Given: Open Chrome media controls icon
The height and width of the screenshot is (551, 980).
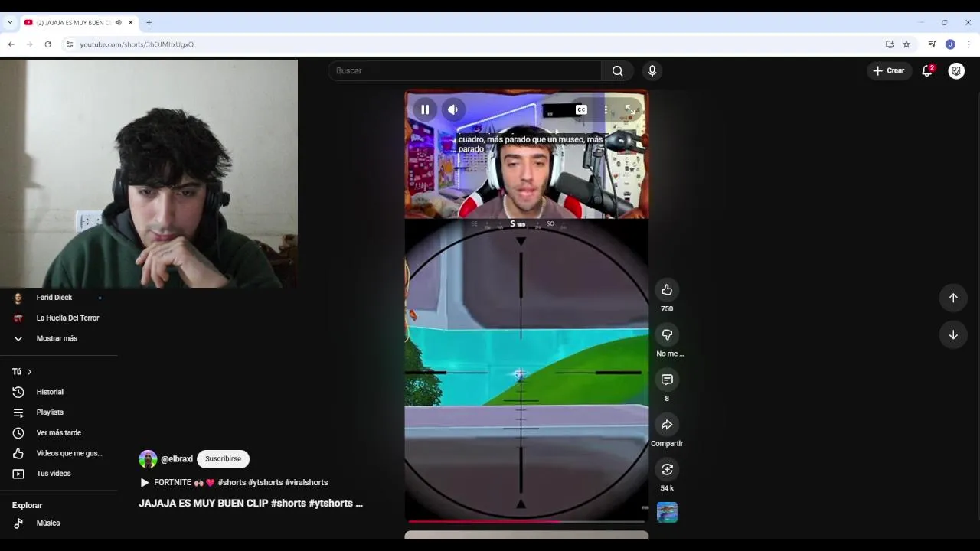Looking at the screenshot, I should pyautogui.click(x=932, y=44).
